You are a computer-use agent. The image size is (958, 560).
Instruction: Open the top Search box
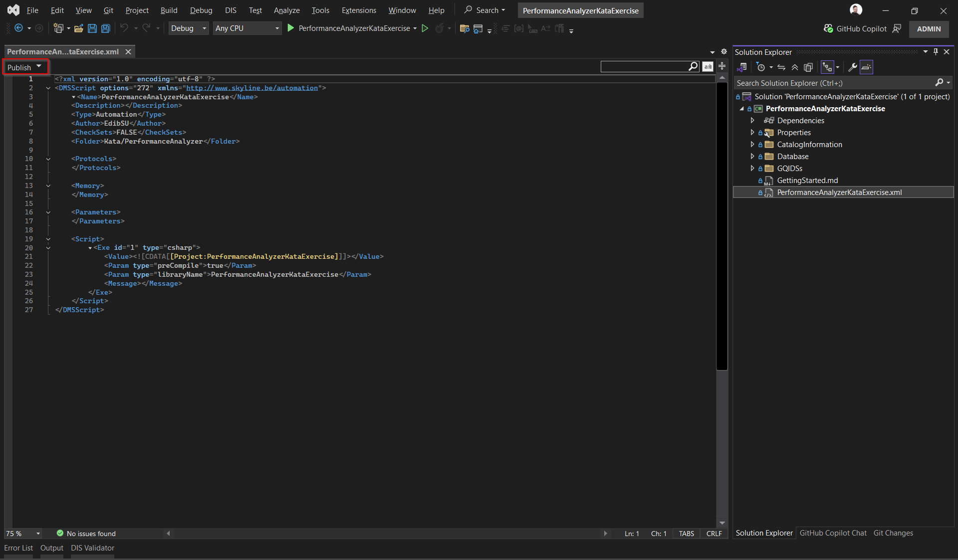(x=484, y=10)
